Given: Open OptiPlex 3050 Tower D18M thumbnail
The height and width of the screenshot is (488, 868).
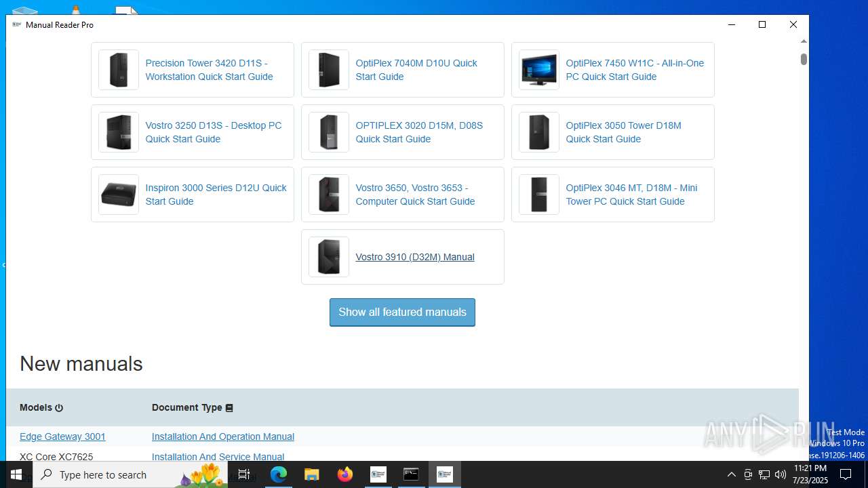Looking at the screenshot, I should [539, 132].
